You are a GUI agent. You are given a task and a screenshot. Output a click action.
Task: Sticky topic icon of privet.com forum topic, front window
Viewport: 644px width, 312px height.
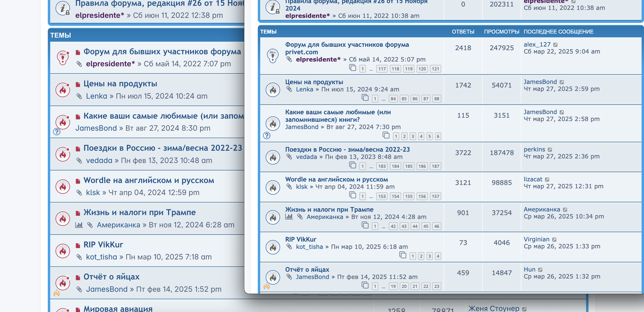click(x=273, y=55)
